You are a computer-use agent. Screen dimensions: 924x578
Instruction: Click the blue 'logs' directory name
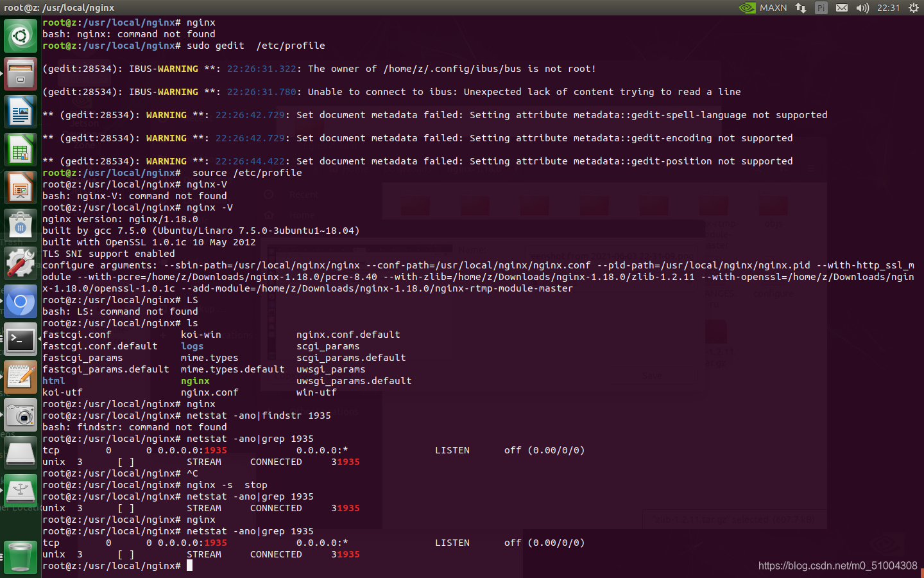click(x=192, y=346)
